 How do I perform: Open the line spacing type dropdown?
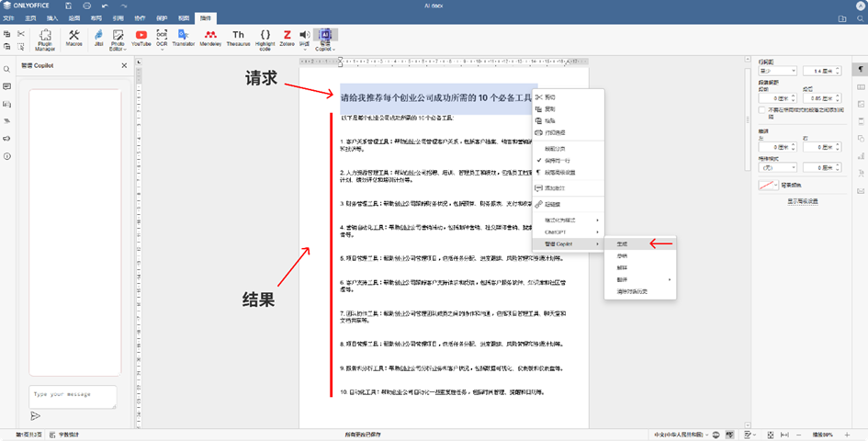[778, 71]
